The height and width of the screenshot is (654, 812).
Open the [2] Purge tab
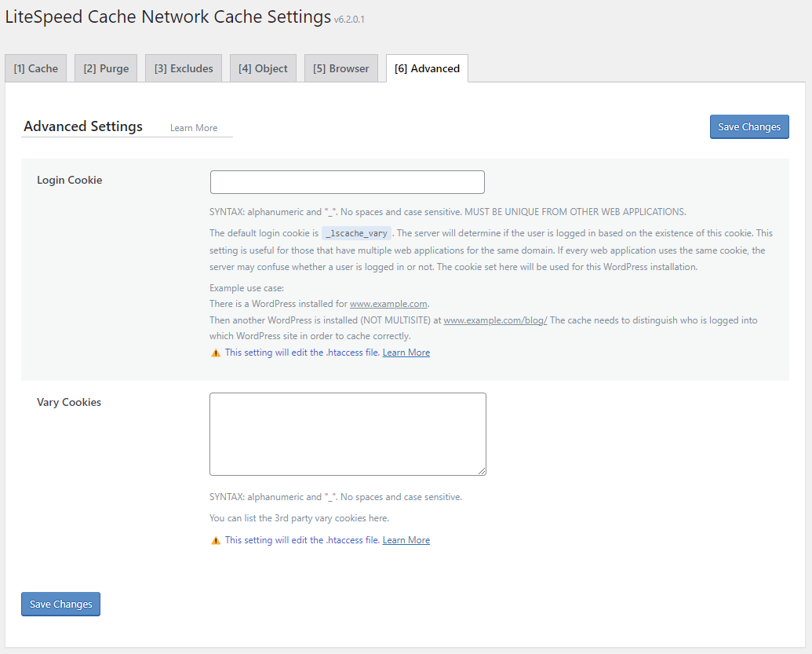(x=106, y=68)
